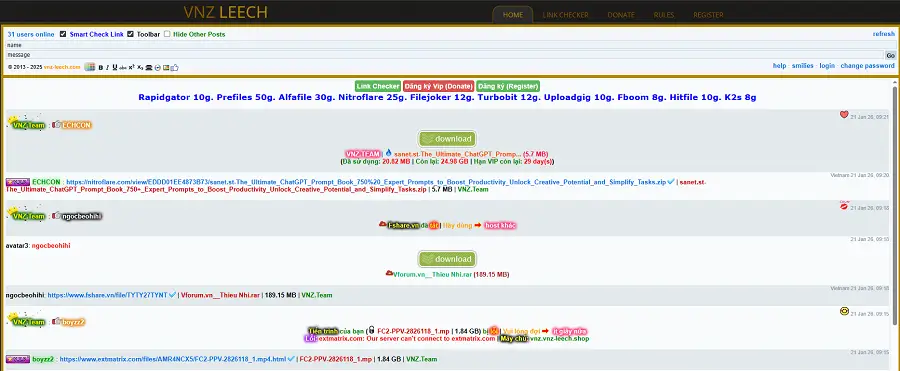Switch to the Link Checker tab
This screenshot has width=900, height=371.
[x=565, y=15]
